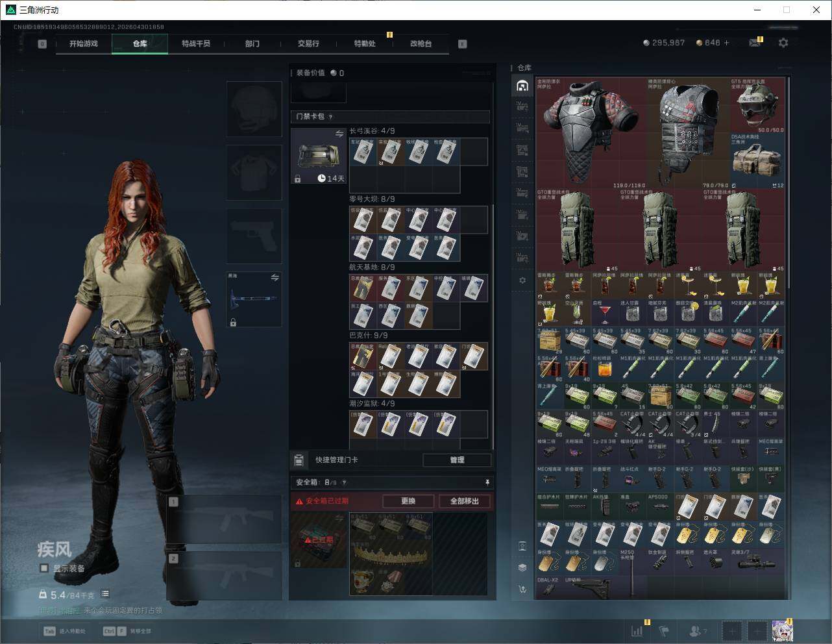Open the 特勤处 tab

pos(365,43)
